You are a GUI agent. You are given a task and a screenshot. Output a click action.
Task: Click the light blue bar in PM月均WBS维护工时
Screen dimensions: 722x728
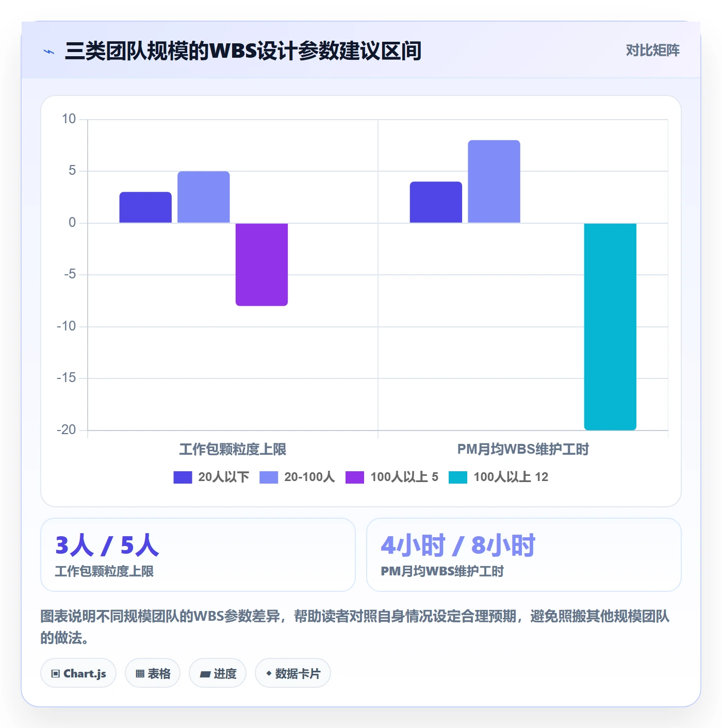click(x=494, y=181)
